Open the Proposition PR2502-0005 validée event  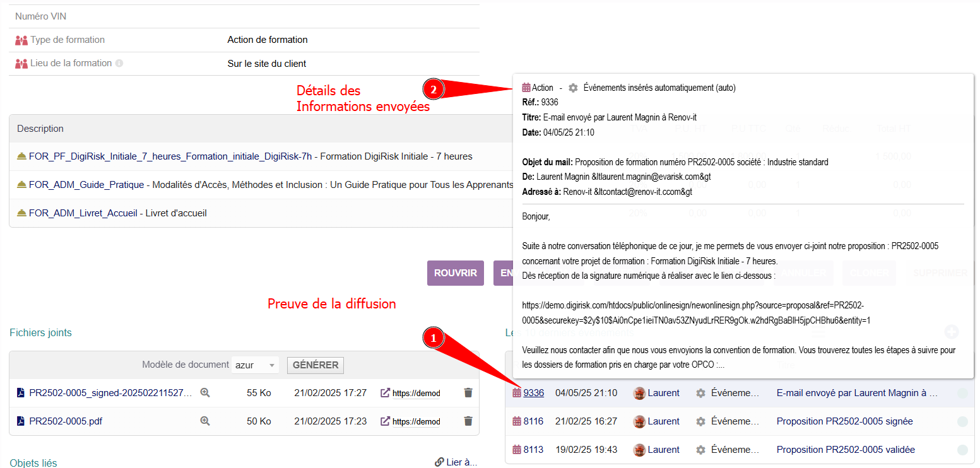(x=846, y=450)
